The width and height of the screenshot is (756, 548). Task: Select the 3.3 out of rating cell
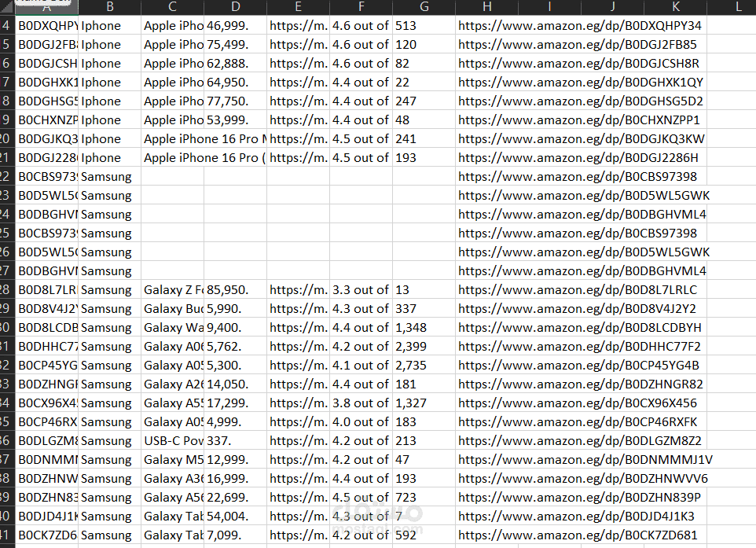(361, 289)
